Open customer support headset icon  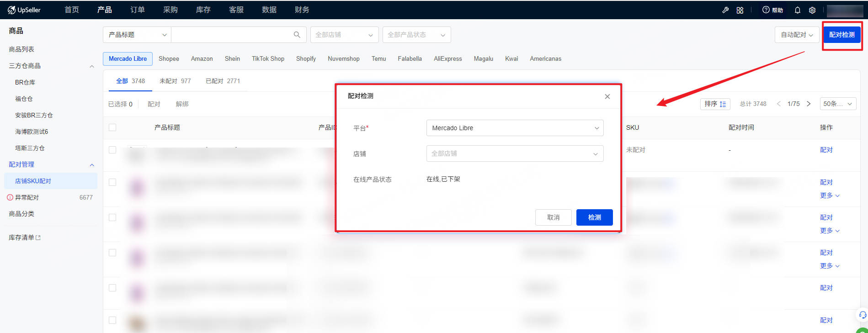(x=863, y=315)
